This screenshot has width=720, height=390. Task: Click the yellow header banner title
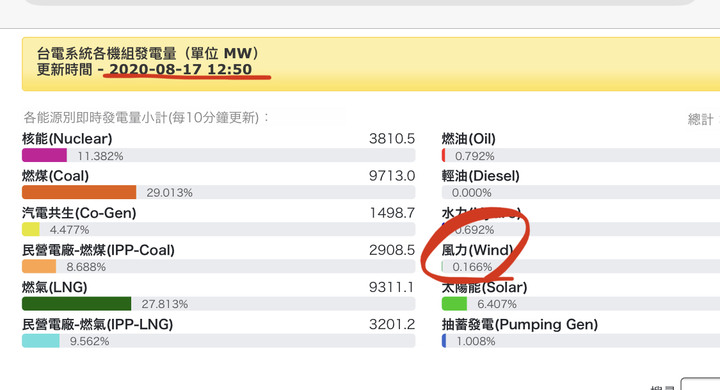[x=148, y=53]
